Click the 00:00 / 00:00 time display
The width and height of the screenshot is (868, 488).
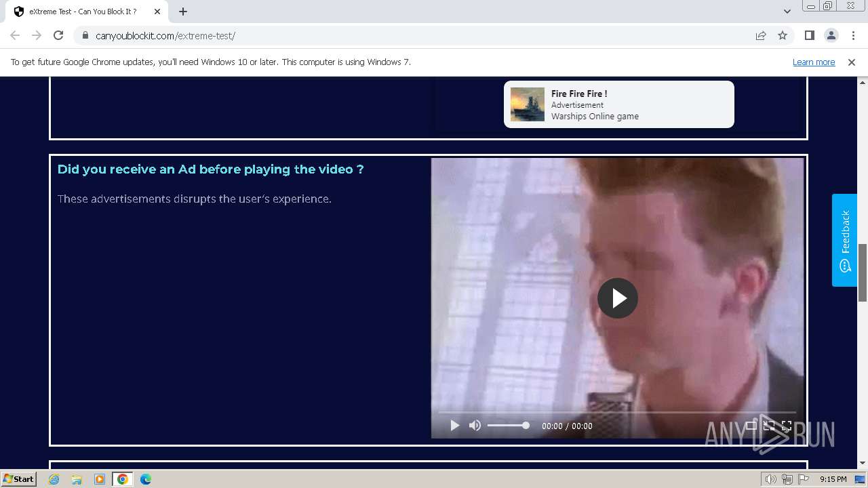567,426
